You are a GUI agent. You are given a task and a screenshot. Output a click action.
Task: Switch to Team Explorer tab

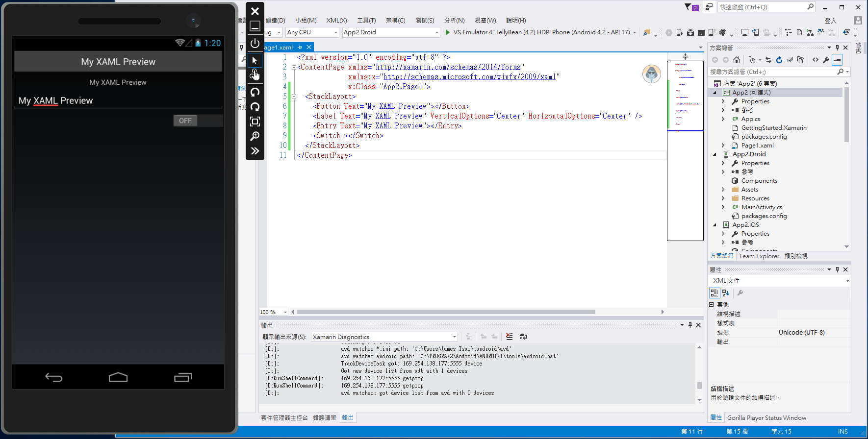pyautogui.click(x=759, y=256)
